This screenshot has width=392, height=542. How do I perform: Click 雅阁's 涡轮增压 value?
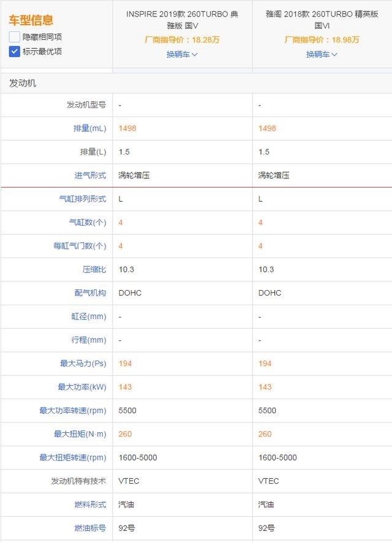click(274, 175)
